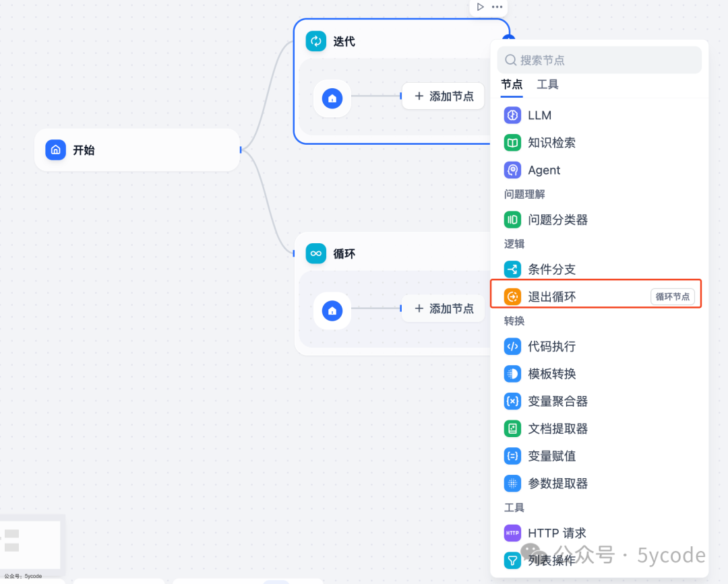Click the 开始 node home icon
The image size is (728, 584).
coord(55,150)
